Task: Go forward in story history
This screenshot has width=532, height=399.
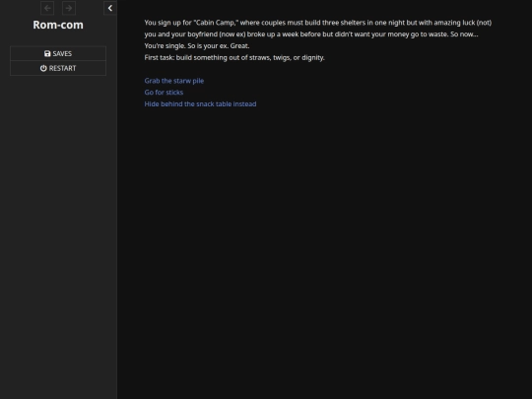Action: [x=69, y=8]
